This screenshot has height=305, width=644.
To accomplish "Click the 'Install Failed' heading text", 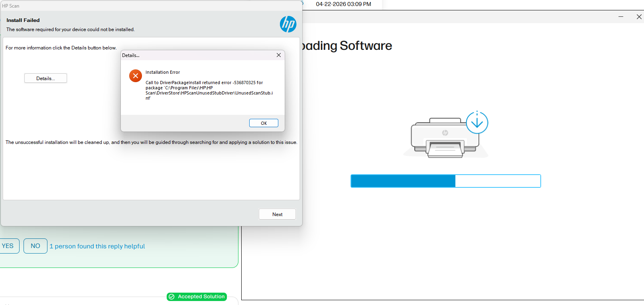I will tap(23, 20).
